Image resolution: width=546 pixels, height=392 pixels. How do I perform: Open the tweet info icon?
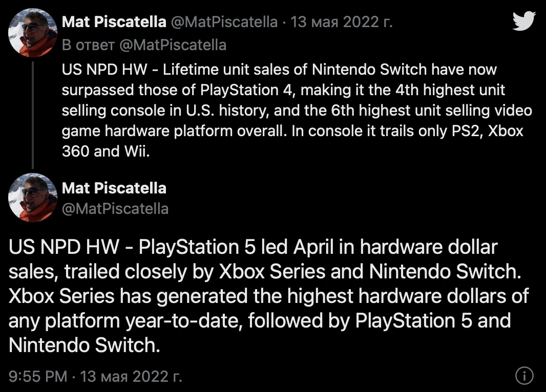tap(524, 376)
